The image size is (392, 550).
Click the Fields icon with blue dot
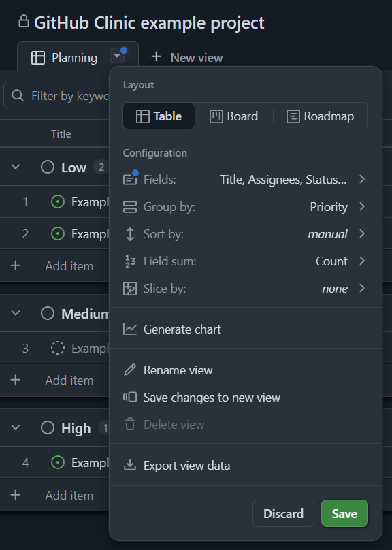[x=130, y=179]
